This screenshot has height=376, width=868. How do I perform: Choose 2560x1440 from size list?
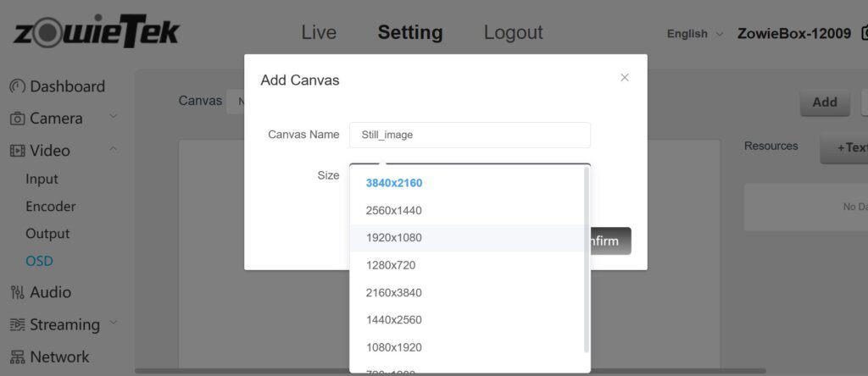(393, 210)
